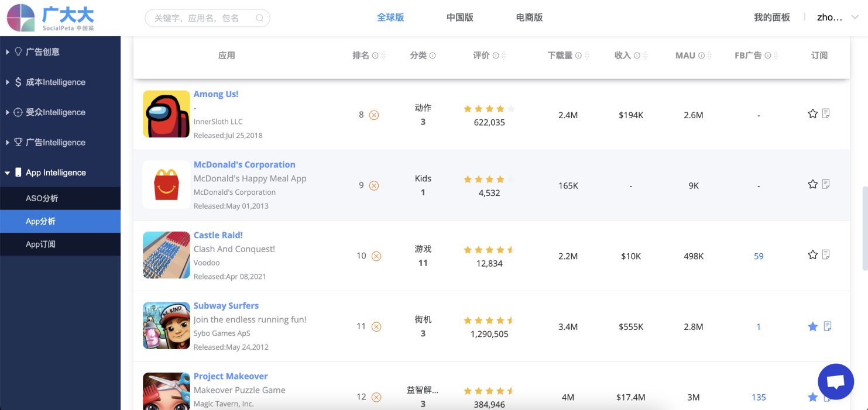This screenshot has height=410, width=868.
Task: Click orange rank icon beside rank 9
Action: 374,185
